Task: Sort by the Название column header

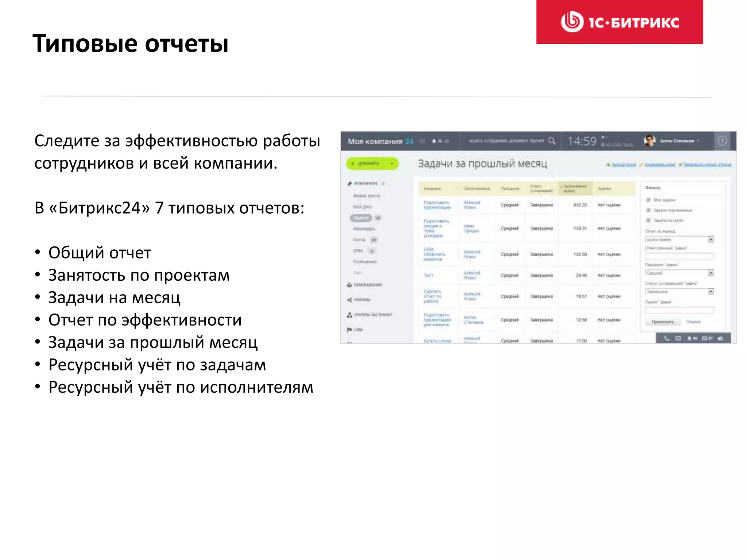Action: [x=432, y=189]
